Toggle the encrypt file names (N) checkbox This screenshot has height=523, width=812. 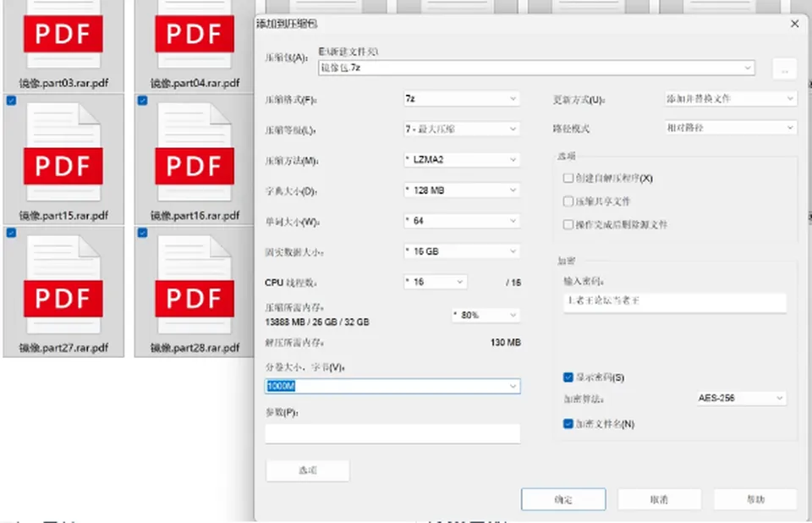pos(568,424)
